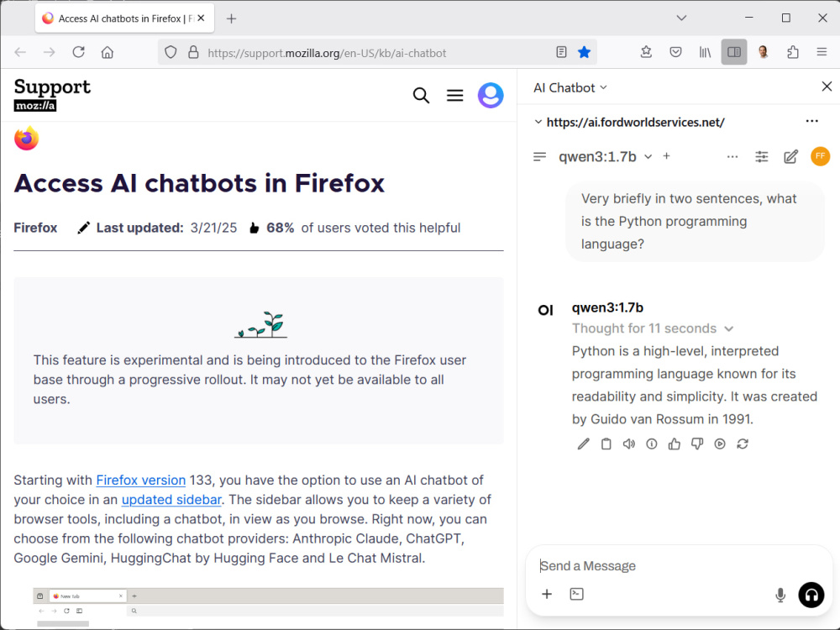Click Support mozilla logo
Viewport: 840px width, 630px height.
coord(52,94)
